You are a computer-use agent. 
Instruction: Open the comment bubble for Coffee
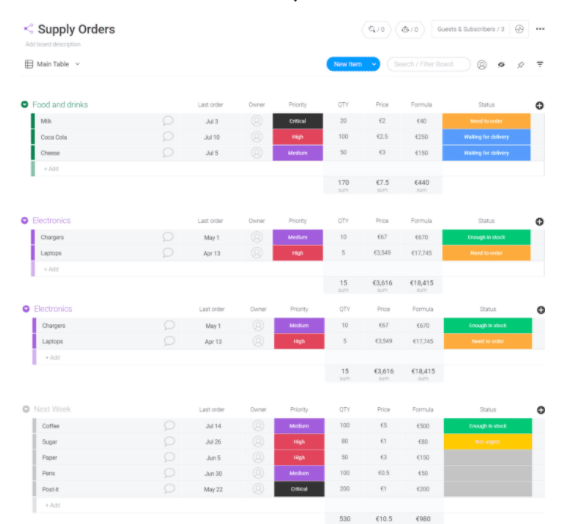169,426
